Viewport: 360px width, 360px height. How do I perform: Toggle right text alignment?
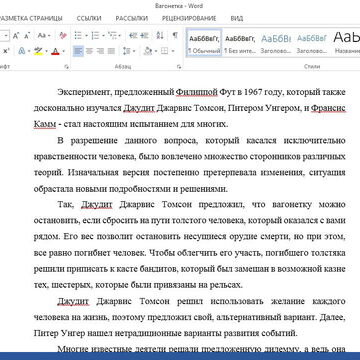pos(100,51)
